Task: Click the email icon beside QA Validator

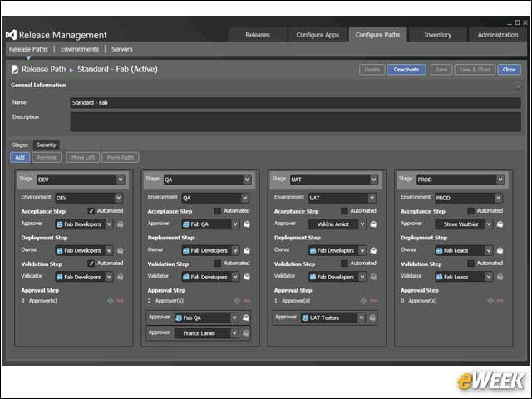Action: (247, 277)
